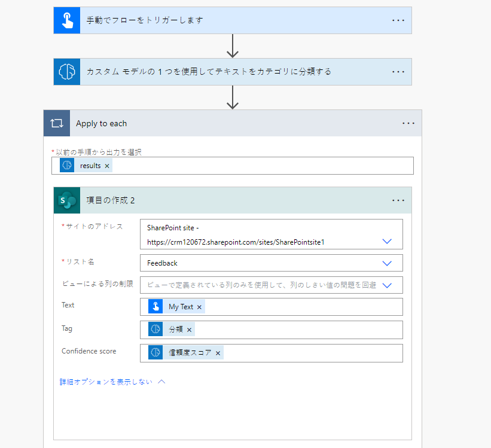Click the 手動でフローをトリガーします step title
The image size is (491, 448).
point(145,20)
